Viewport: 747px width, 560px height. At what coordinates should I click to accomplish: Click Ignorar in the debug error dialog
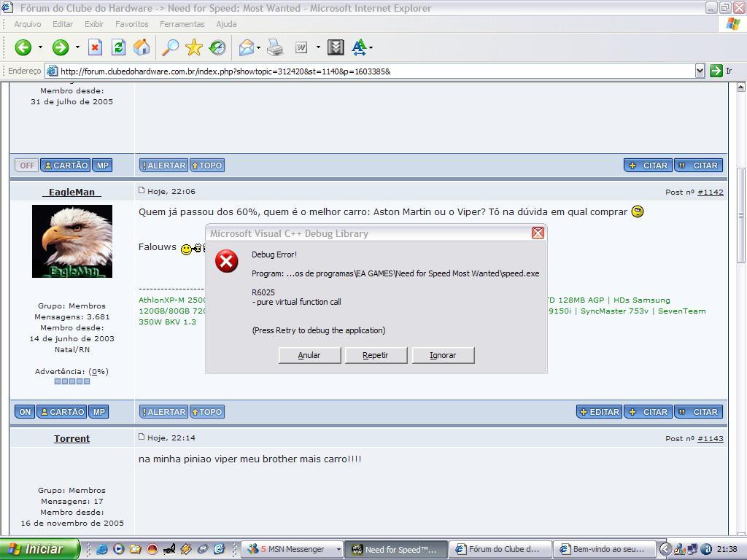[443, 355]
